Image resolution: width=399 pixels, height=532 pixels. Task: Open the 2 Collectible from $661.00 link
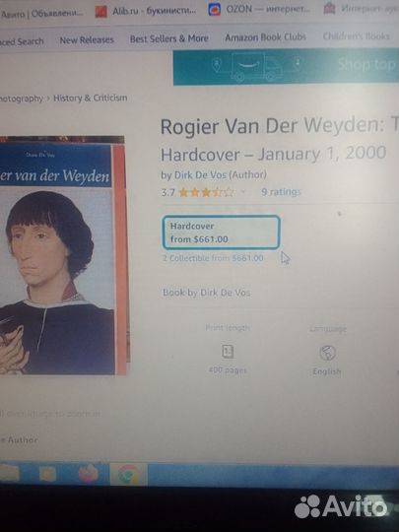click(x=213, y=258)
